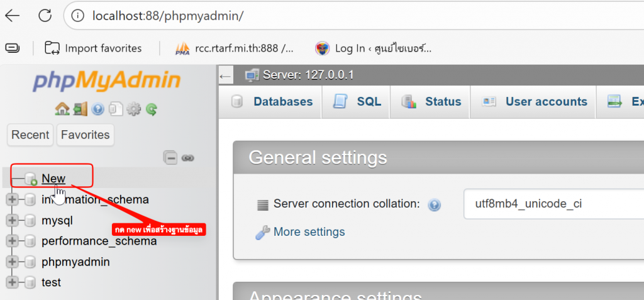Click the phpMyAdmin Home icon
644x300 pixels.
[62, 109]
